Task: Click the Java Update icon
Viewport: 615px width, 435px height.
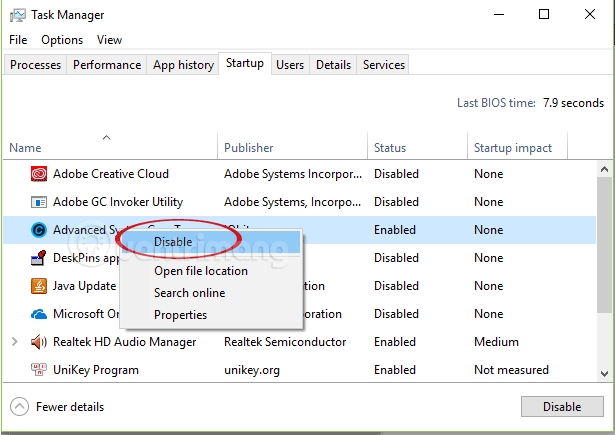Action: tap(39, 286)
